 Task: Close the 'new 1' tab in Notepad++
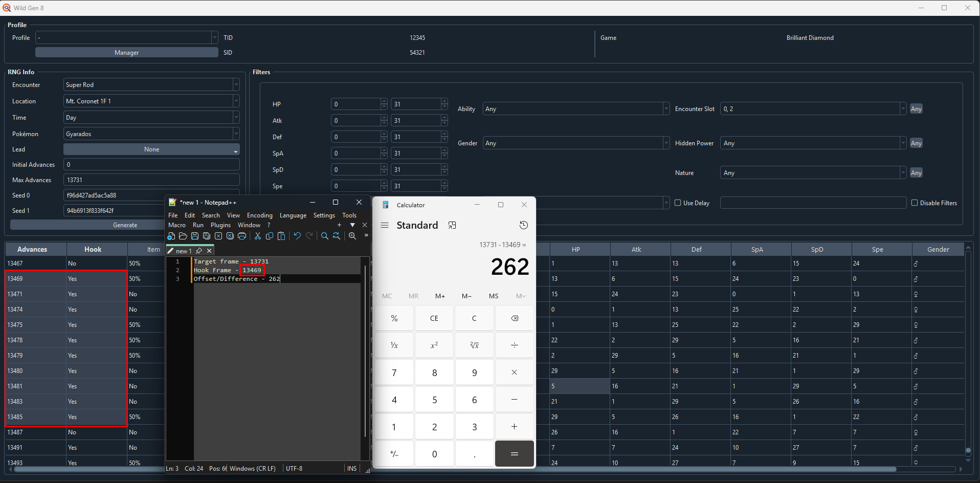coord(209,251)
